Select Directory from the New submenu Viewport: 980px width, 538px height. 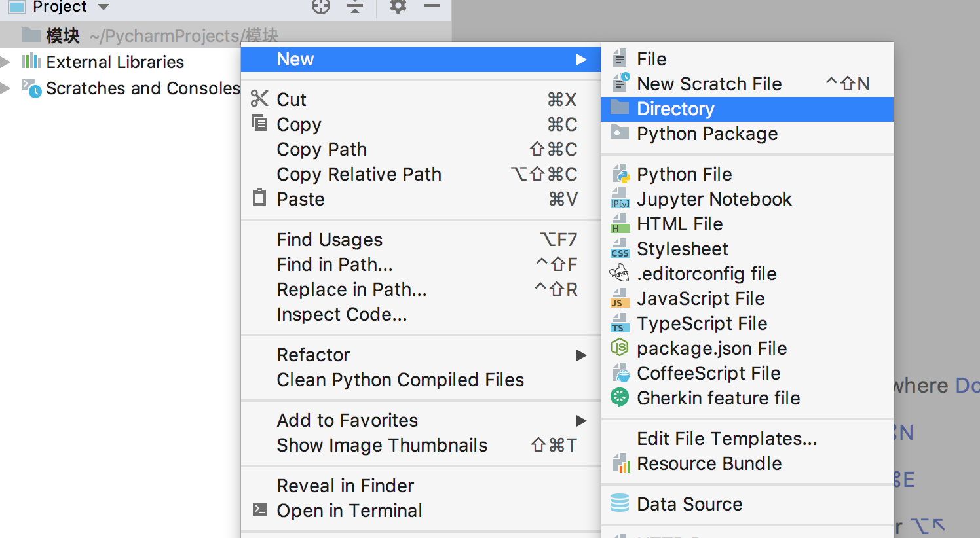[x=675, y=109]
